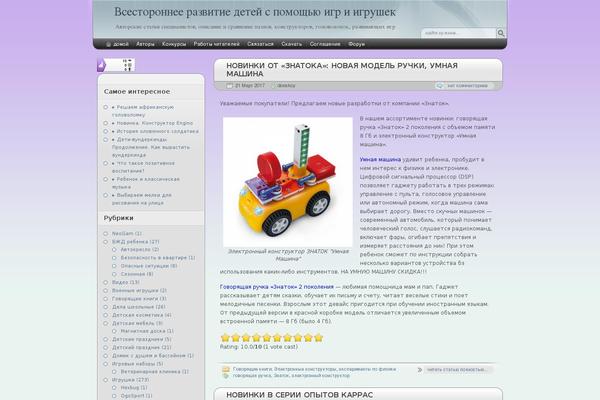
Task: Open the «Соглашения» menu item
Action: click(x=325, y=44)
